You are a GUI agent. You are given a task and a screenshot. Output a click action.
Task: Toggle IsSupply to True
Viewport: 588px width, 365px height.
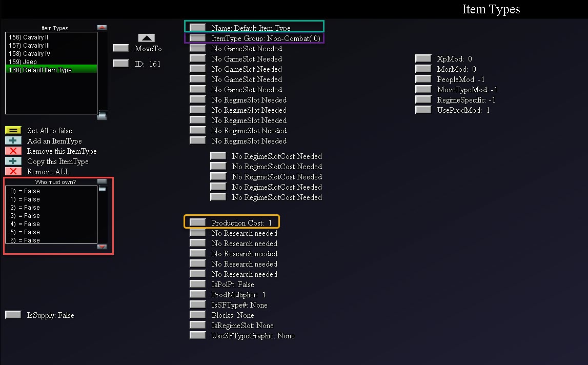click(x=12, y=315)
